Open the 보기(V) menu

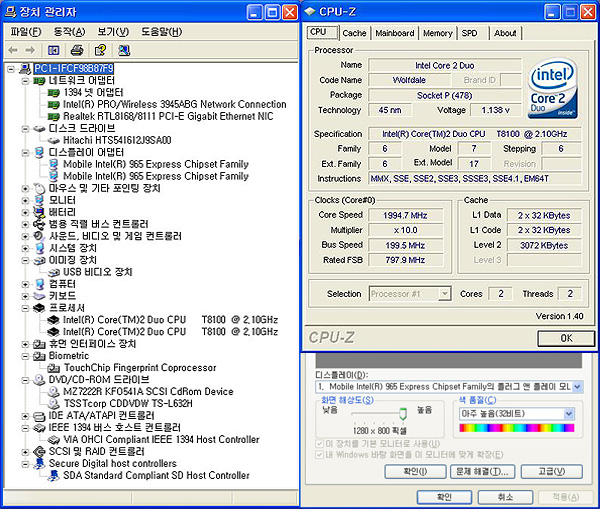point(113,32)
